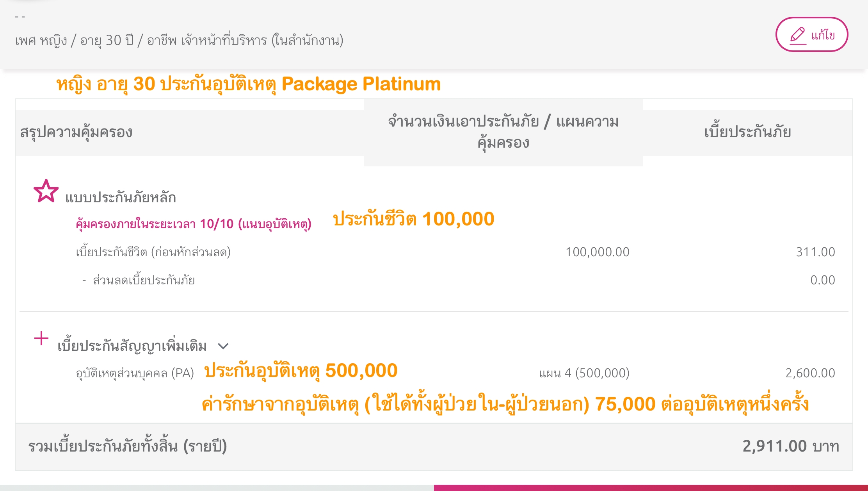This screenshot has width=868, height=491.
Task: Select the ส่วนลดเบี้ยประกันภัย discount row label
Action: [x=143, y=280]
